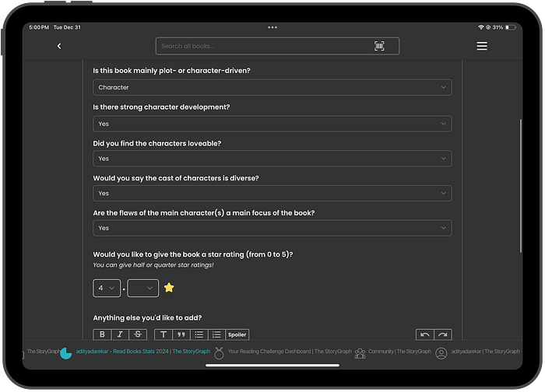
Task: Open the Community tab
Action: click(399, 352)
